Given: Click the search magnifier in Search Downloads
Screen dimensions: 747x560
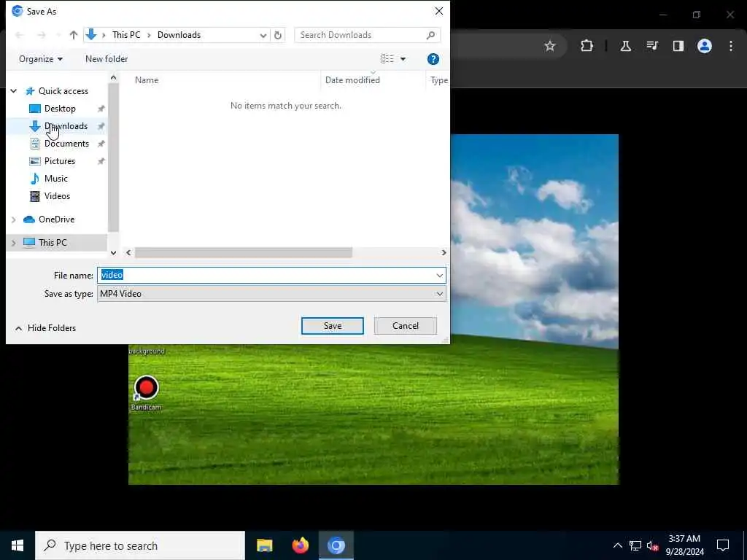Looking at the screenshot, I should (x=430, y=35).
